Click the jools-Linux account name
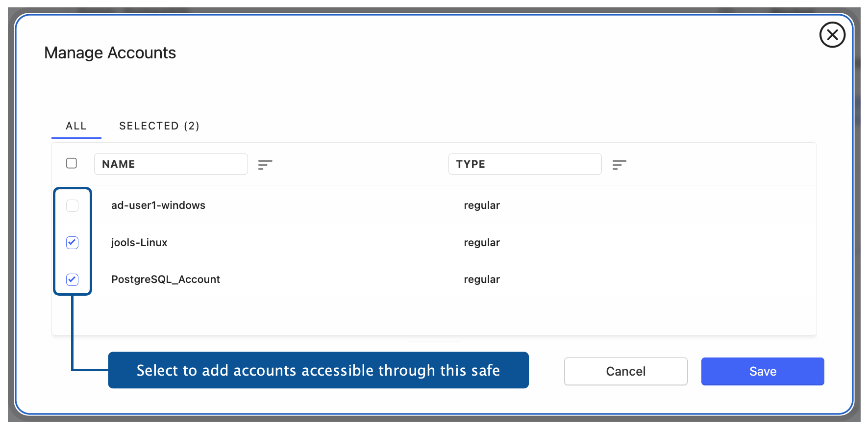The height and width of the screenshot is (434, 868). coord(139,243)
